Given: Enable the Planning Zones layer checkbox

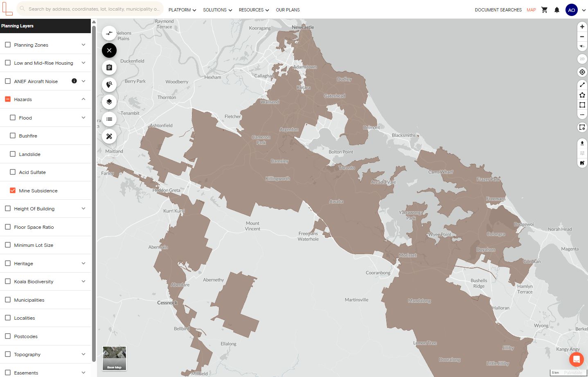Looking at the screenshot, I should click(8, 45).
